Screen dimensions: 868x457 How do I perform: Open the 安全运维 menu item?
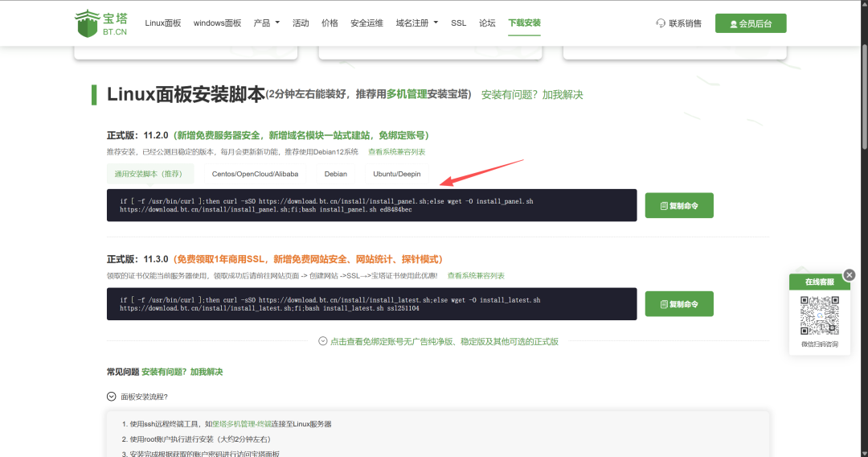(366, 23)
